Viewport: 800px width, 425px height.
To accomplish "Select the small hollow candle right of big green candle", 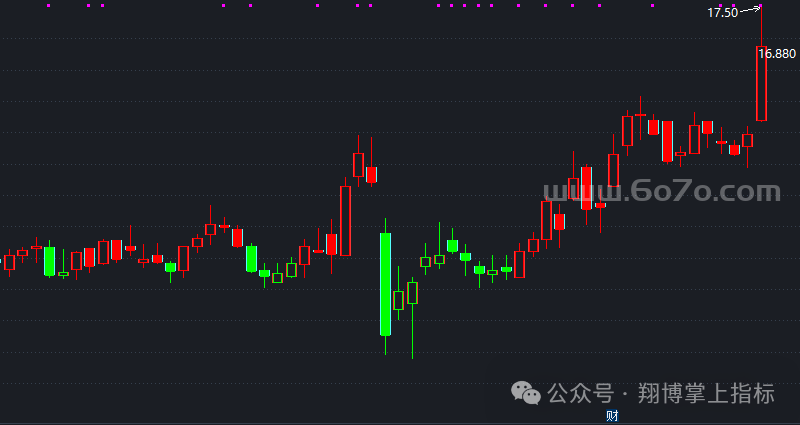I will coord(398,300).
